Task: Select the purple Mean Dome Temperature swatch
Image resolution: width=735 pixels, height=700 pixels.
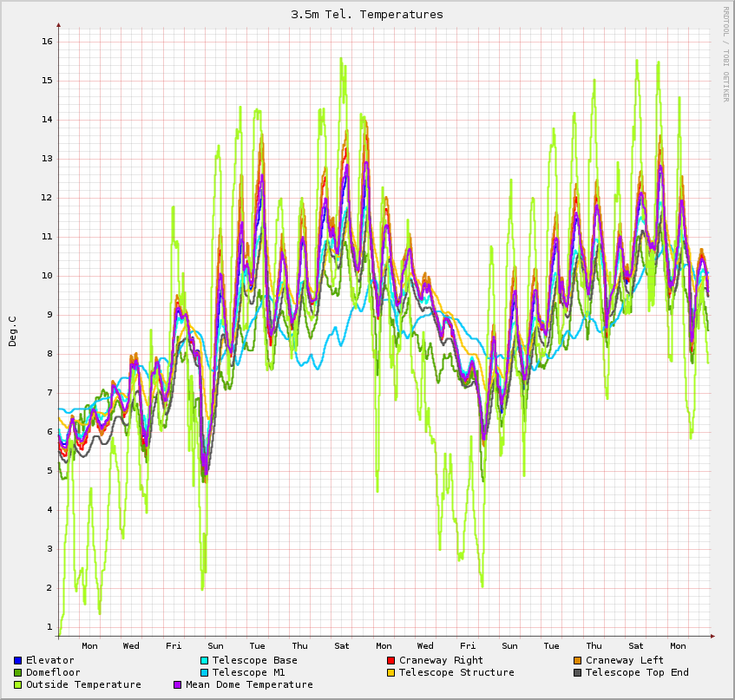Action: click(178, 684)
